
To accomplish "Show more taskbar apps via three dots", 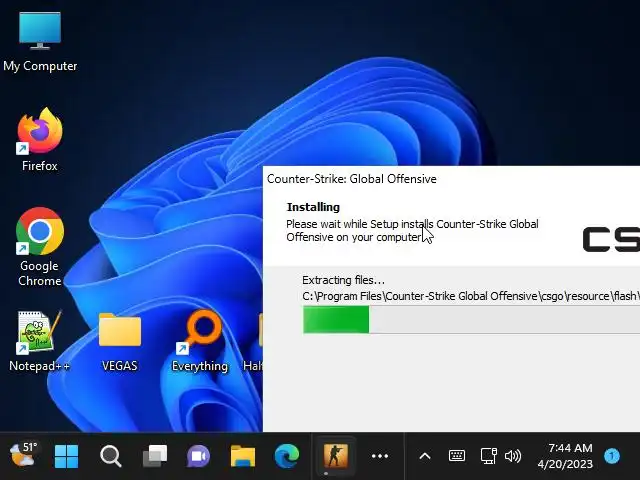I will tap(380, 456).
